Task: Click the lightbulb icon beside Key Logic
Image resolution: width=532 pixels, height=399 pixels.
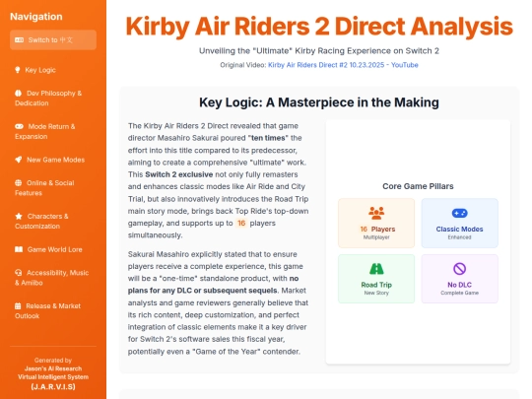Action: [18, 70]
